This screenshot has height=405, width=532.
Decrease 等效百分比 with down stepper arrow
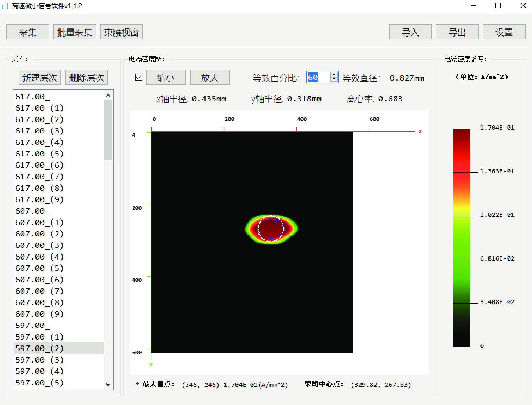pos(334,80)
